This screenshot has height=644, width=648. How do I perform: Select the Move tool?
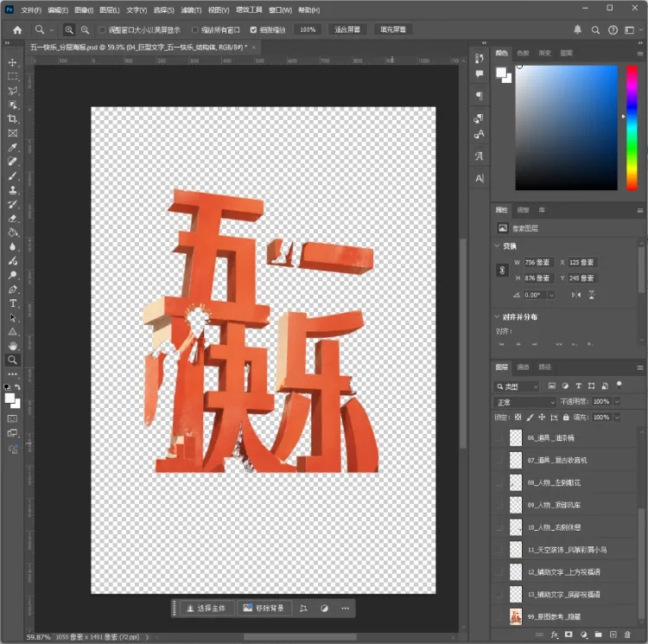click(x=12, y=62)
